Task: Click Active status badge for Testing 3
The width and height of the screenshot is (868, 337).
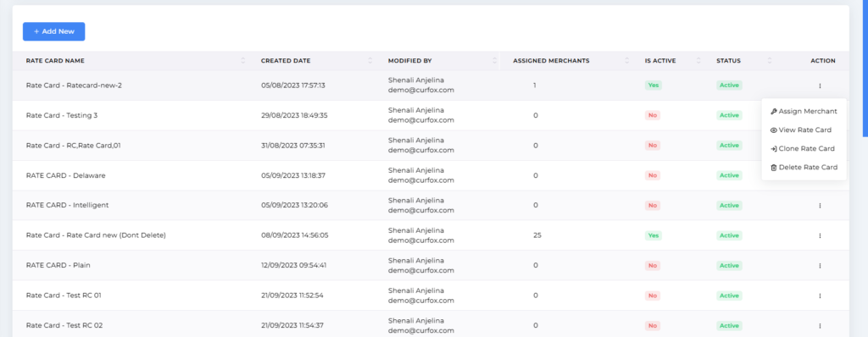Action: tap(729, 115)
